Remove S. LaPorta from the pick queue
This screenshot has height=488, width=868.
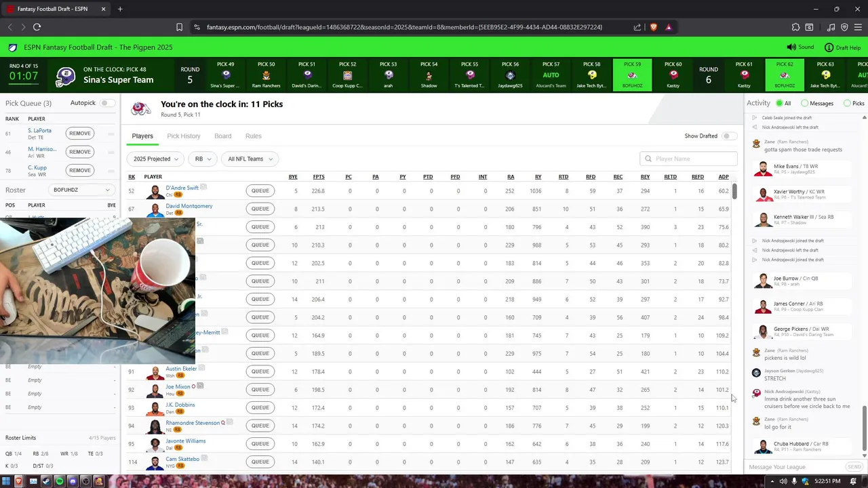click(x=79, y=134)
